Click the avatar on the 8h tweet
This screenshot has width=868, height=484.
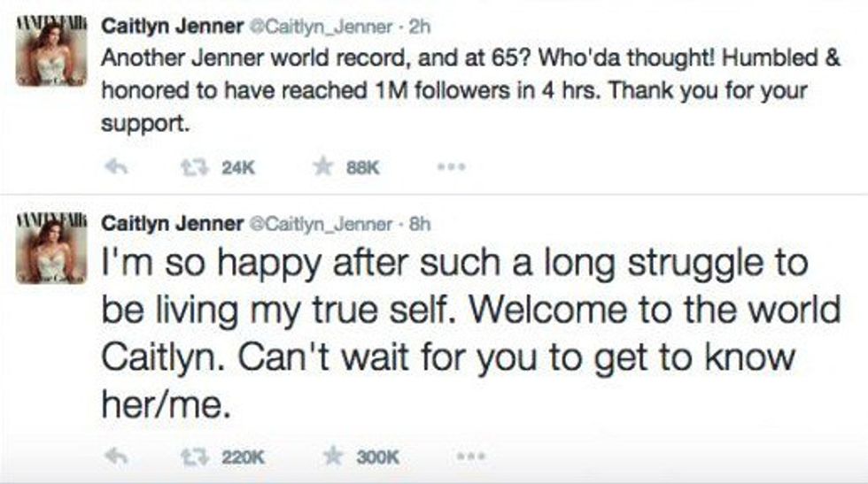click(x=52, y=250)
